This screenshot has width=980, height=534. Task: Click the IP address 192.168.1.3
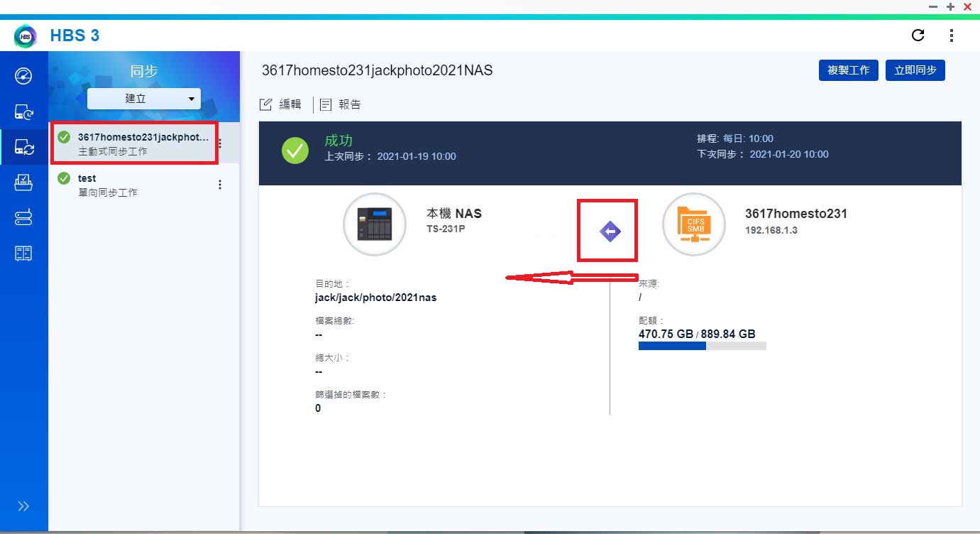click(x=771, y=230)
